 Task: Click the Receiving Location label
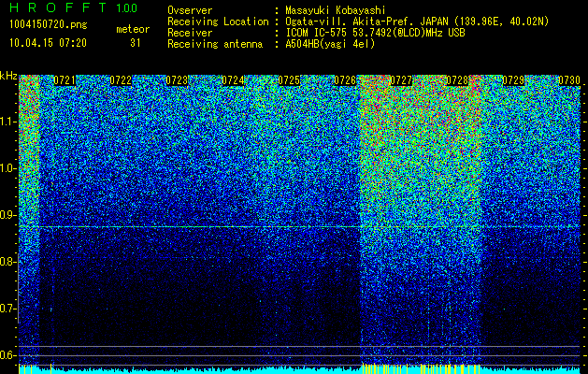tap(218, 22)
